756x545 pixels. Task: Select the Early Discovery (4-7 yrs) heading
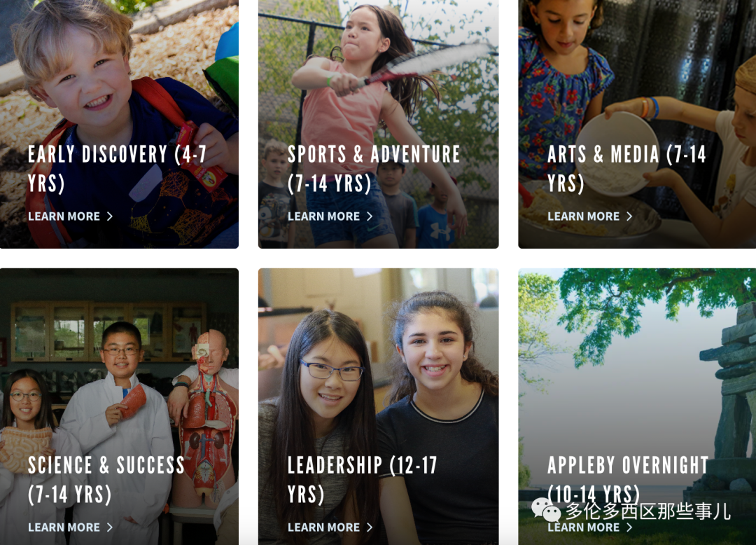[117, 169]
